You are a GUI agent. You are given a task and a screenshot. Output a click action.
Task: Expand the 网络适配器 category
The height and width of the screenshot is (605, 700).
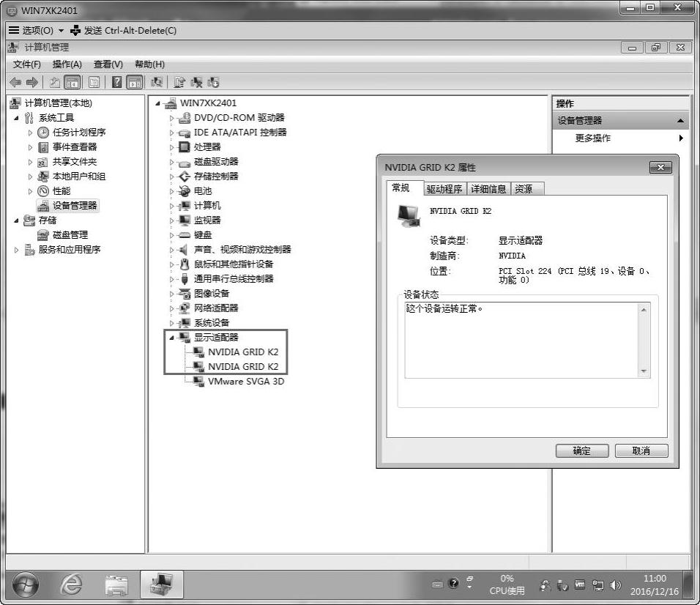[172, 308]
